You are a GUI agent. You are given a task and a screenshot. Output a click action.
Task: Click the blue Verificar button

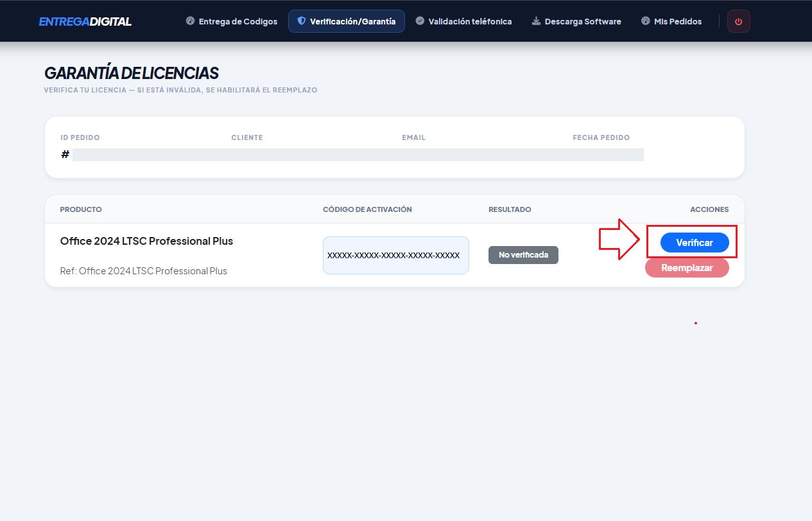point(695,243)
